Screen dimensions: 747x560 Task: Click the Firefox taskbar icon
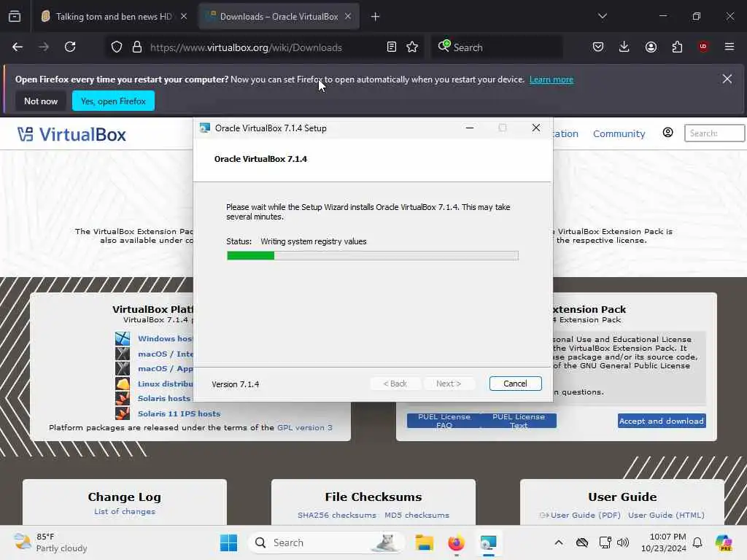coord(456,542)
